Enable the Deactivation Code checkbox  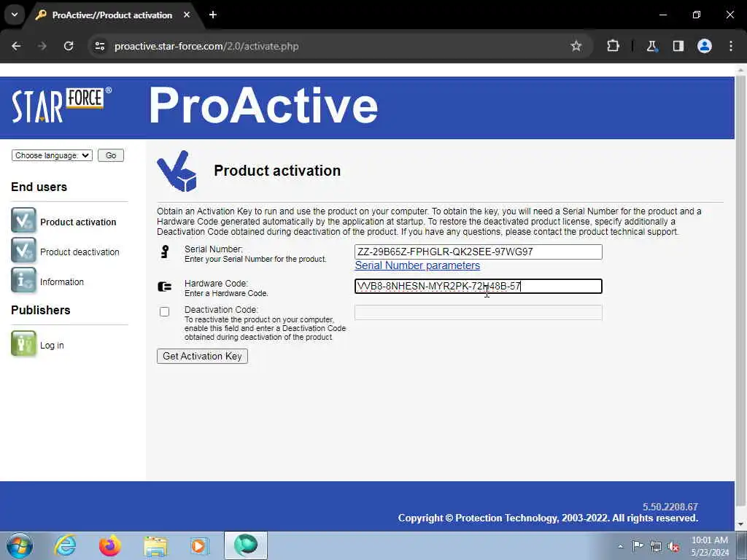(164, 311)
